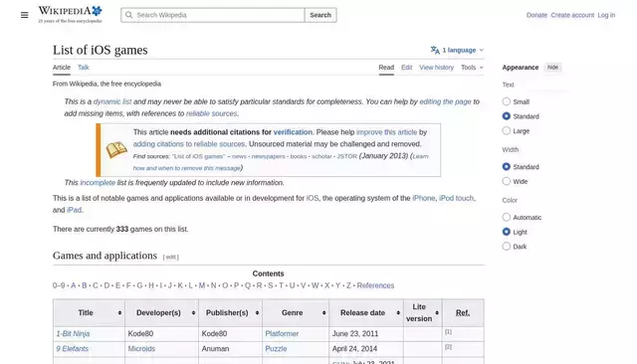Open the main hamburger menu
Screen dimensions: 637x364
point(24,15)
